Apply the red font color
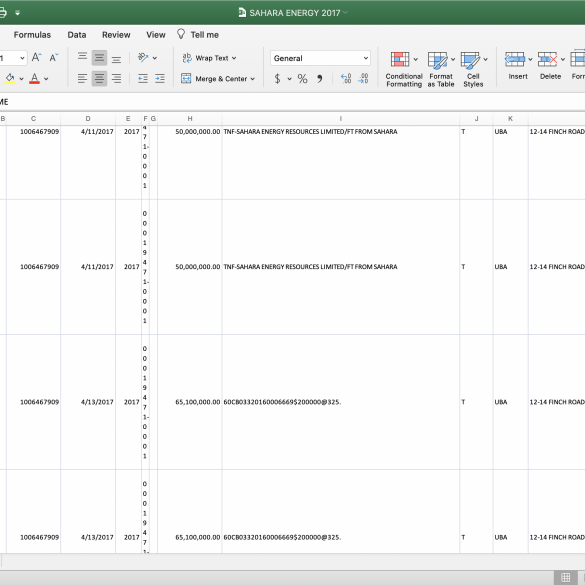The width and height of the screenshot is (585, 585). tap(34, 78)
